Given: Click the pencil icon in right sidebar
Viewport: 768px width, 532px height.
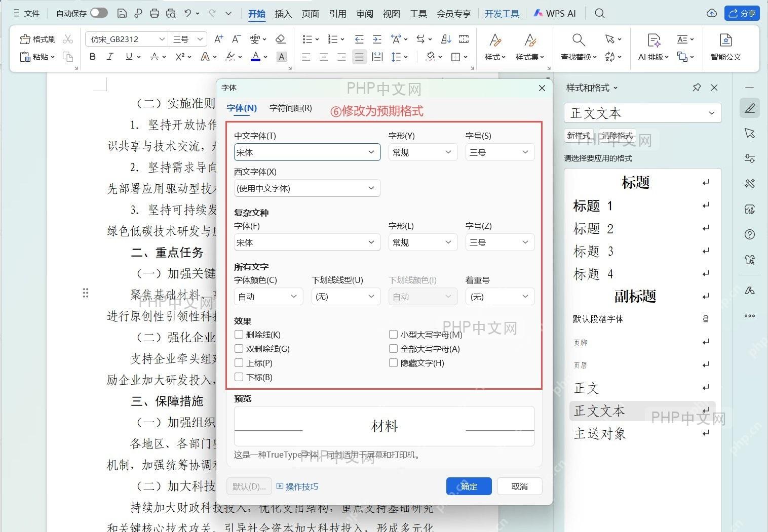Looking at the screenshot, I should click(x=750, y=108).
